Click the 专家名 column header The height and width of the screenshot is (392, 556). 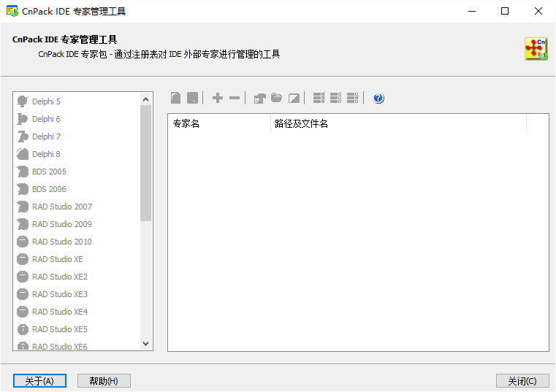(x=219, y=123)
